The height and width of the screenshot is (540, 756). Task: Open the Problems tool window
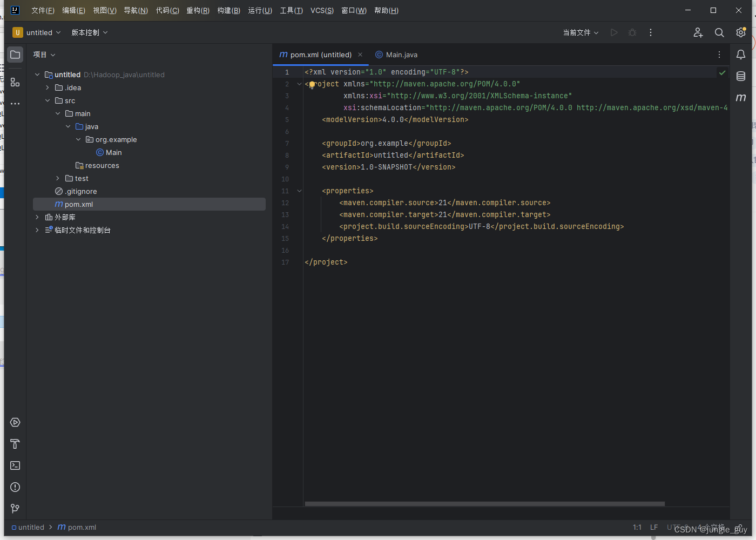click(15, 487)
